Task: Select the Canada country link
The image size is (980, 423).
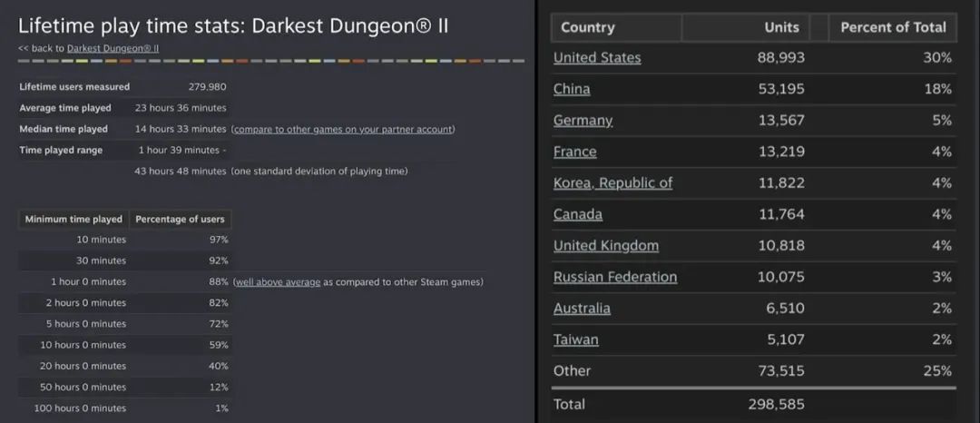Action: [578, 214]
